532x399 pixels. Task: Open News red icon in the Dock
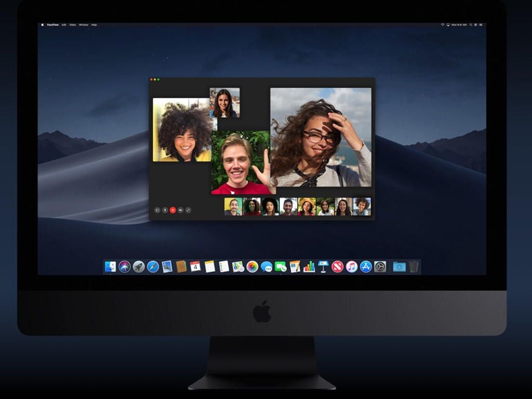point(338,267)
